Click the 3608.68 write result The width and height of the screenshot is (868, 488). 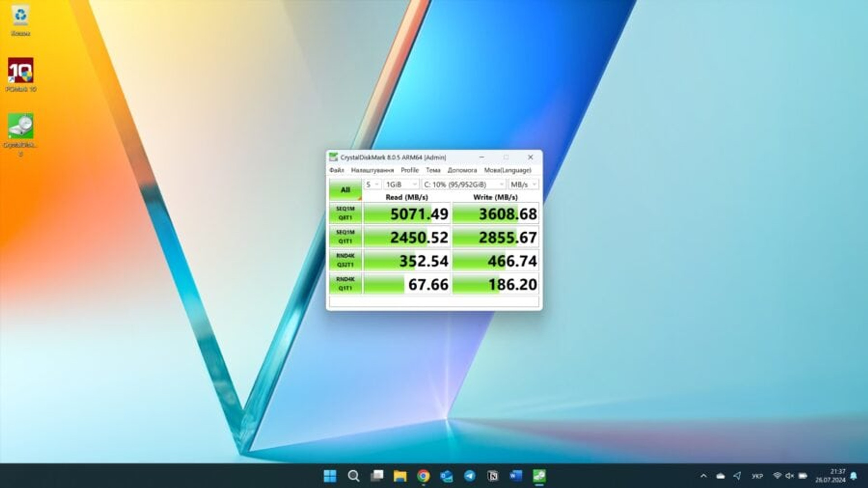coord(495,213)
